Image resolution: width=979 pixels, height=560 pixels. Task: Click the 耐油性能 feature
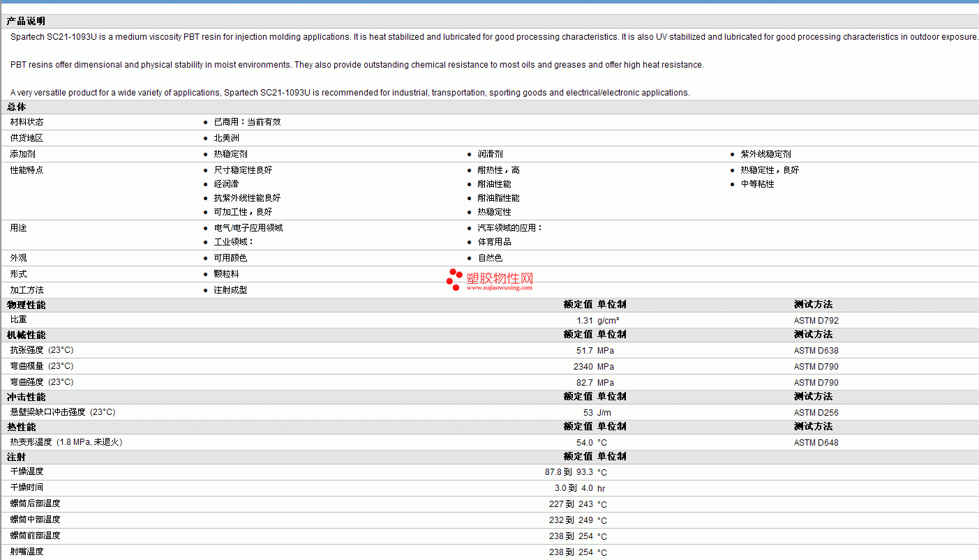(x=494, y=184)
